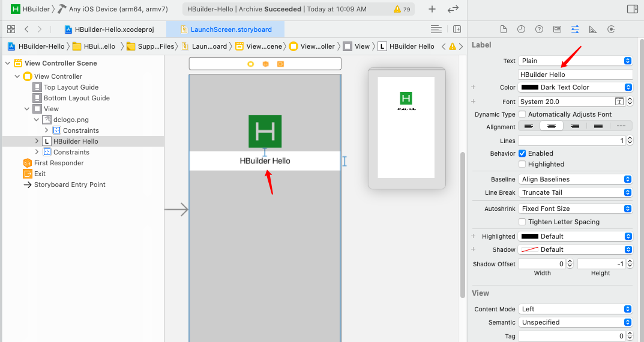Image resolution: width=644 pixels, height=342 pixels.
Task: Hide the right inspector panel
Action: click(632, 9)
